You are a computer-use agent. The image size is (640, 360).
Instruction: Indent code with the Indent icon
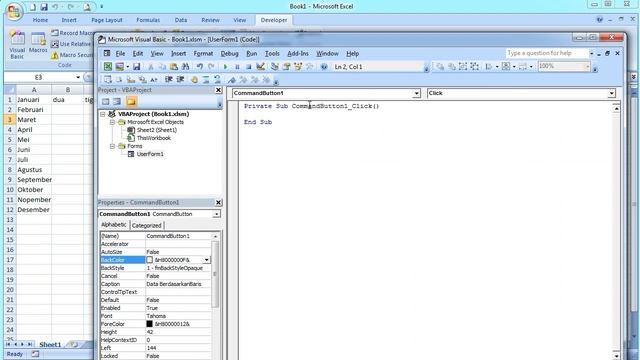coord(169,80)
